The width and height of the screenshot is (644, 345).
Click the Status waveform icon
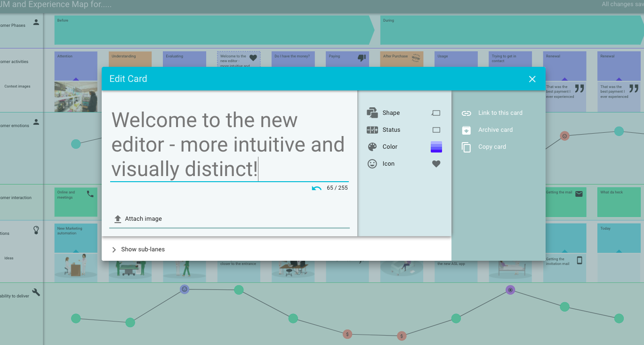click(x=372, y=130)
